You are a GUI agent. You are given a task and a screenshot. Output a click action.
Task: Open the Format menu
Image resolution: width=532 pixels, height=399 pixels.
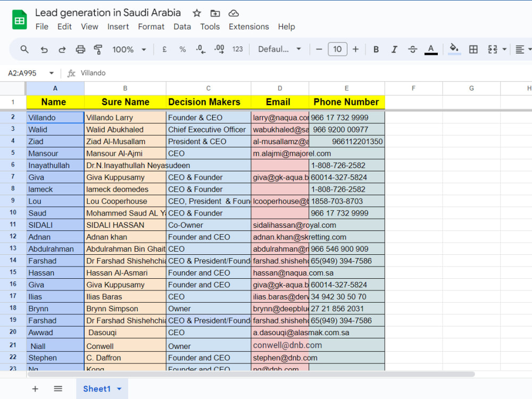[x=151, y=27]
